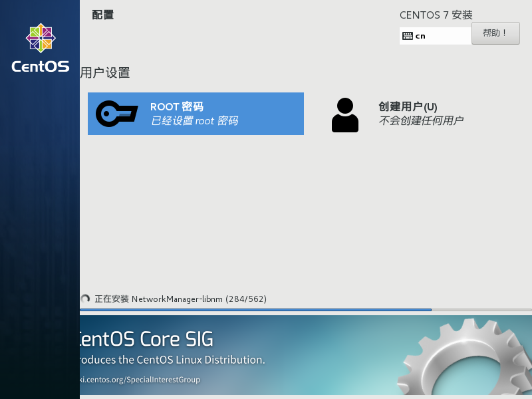Open the ROOT 密码 settings tile
The width and height of the screenshot is (532, 399).
coord(196,114)
